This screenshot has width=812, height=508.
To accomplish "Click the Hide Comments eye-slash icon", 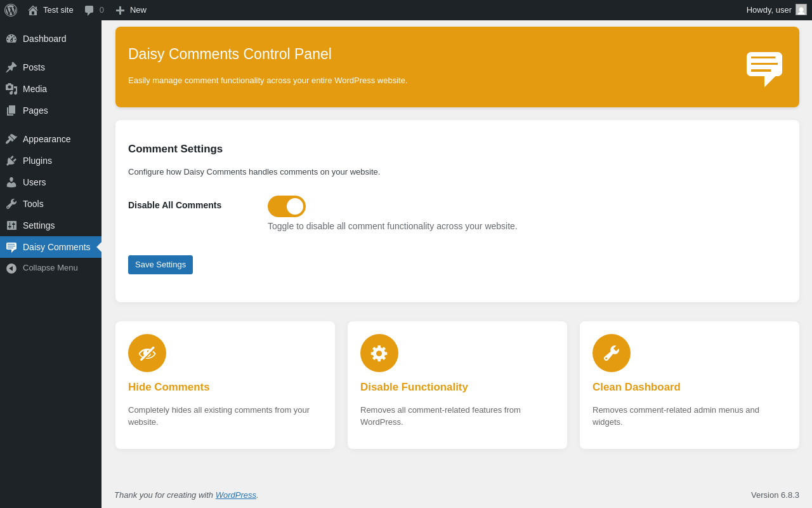I will 147,353.
